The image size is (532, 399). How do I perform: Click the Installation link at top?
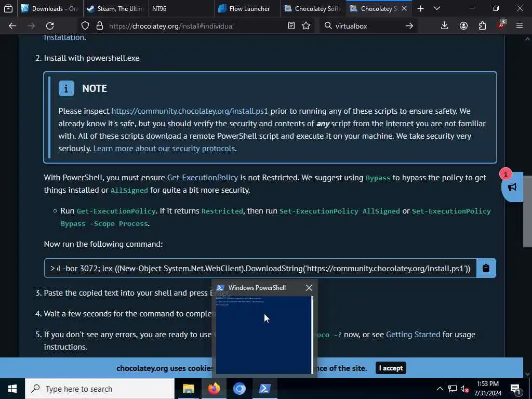click(64, 37)
